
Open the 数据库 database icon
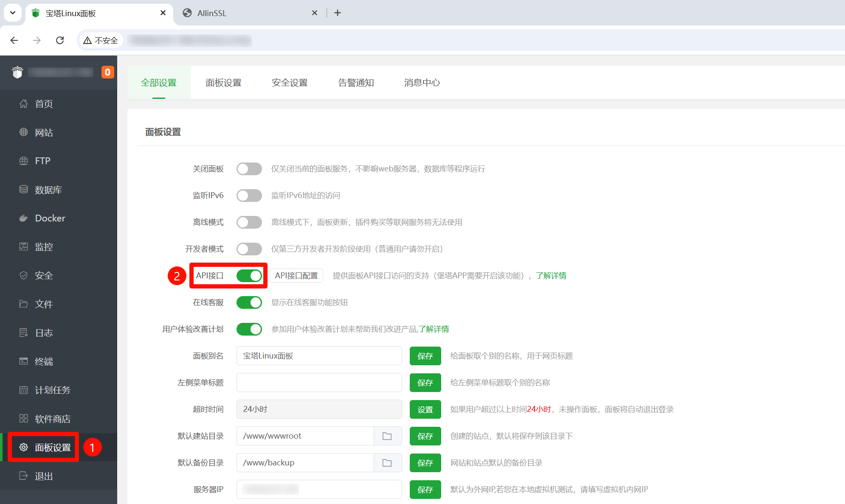24,190
